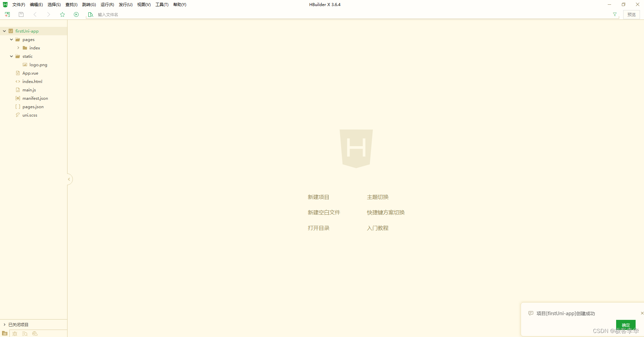Collapse the sidebar with the arrow handle
Viewport: 644px width, 337px height.
69,179
